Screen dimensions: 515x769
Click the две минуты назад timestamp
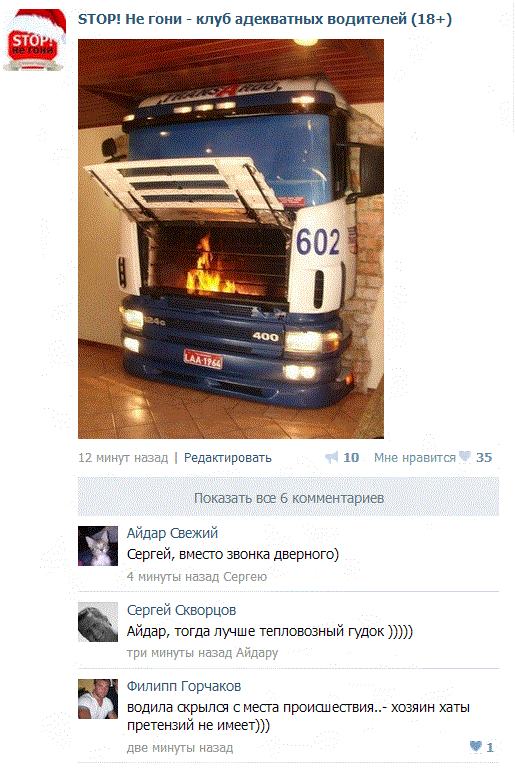180,747
